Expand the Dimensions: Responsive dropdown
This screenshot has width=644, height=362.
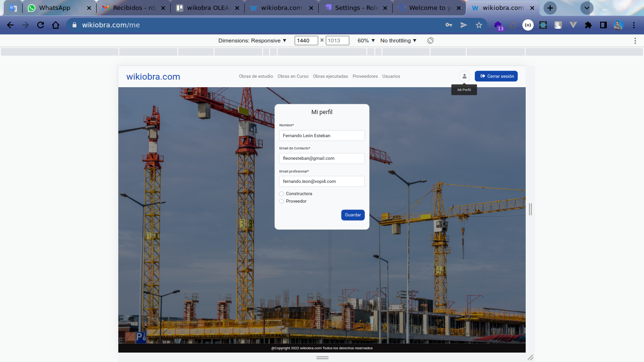(252, 41)
